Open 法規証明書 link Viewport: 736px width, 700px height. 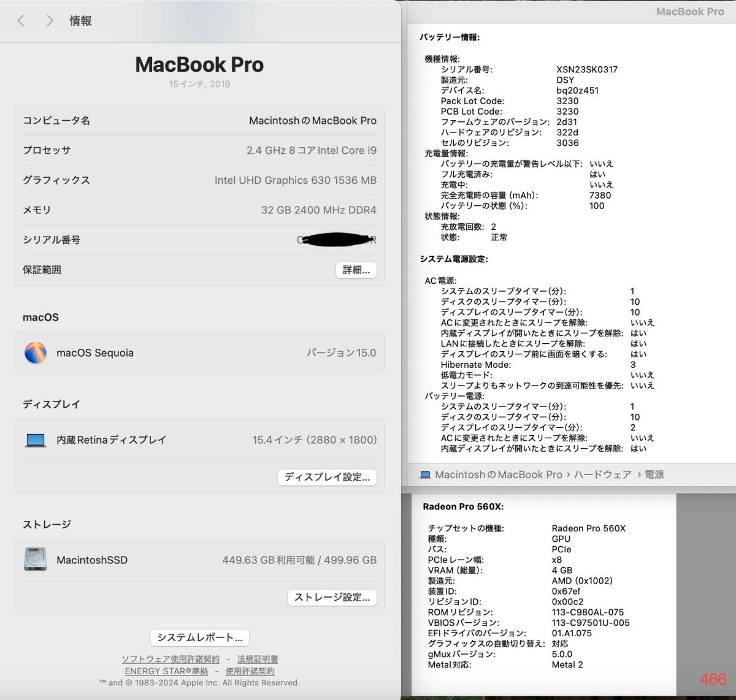(258, 660)
